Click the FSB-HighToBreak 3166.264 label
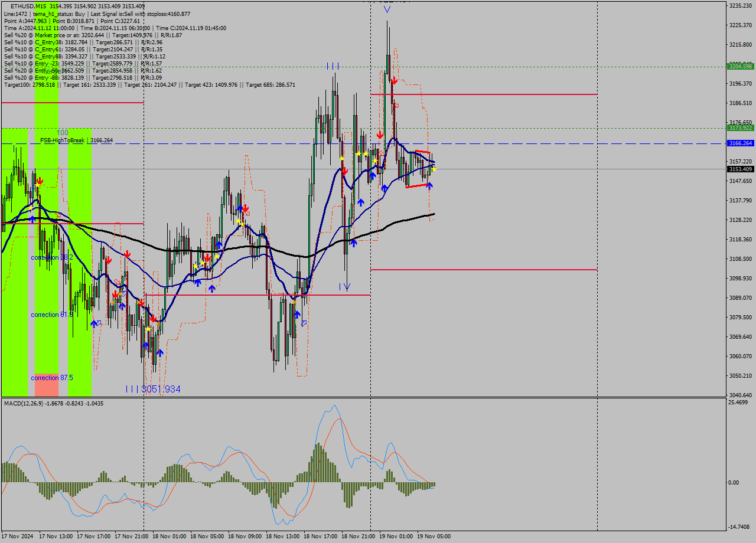The width and height of the screenshot is (756, 543). pos(77,140)
